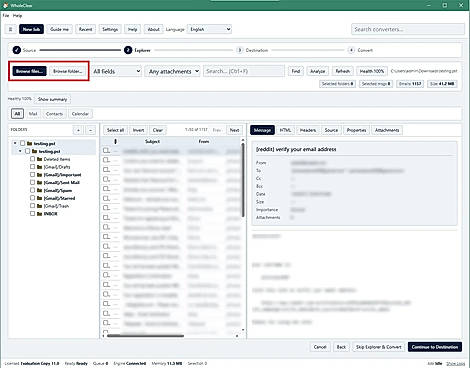Check the [Gmail]/Drafts folder checkbox
Viewport: 470px width, 368px height.
[32, 167]
